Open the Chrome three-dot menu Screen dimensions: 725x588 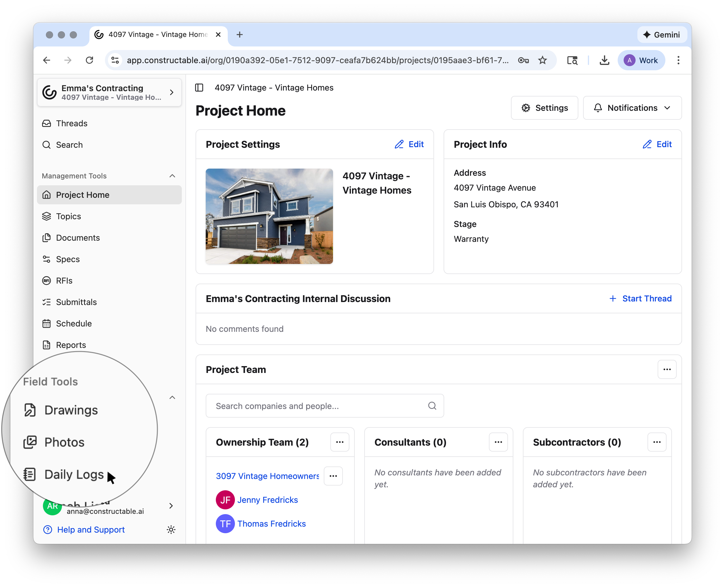[678, 60]
